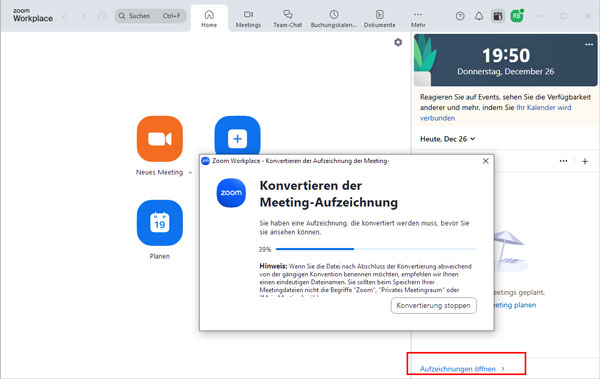
Task: Open the RB profile avatar menu
Action: pyautogui.click(x=517, y=16)
